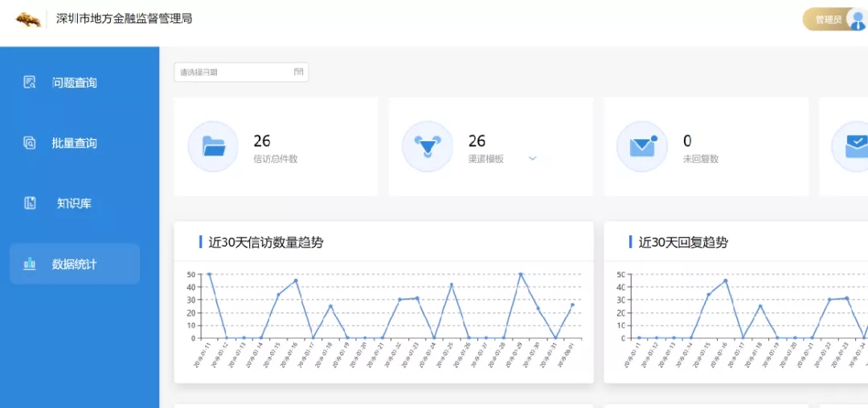Click the 0 value above 未回复数
The width and height of the screenshot is (868, 408).
(687, 141)
